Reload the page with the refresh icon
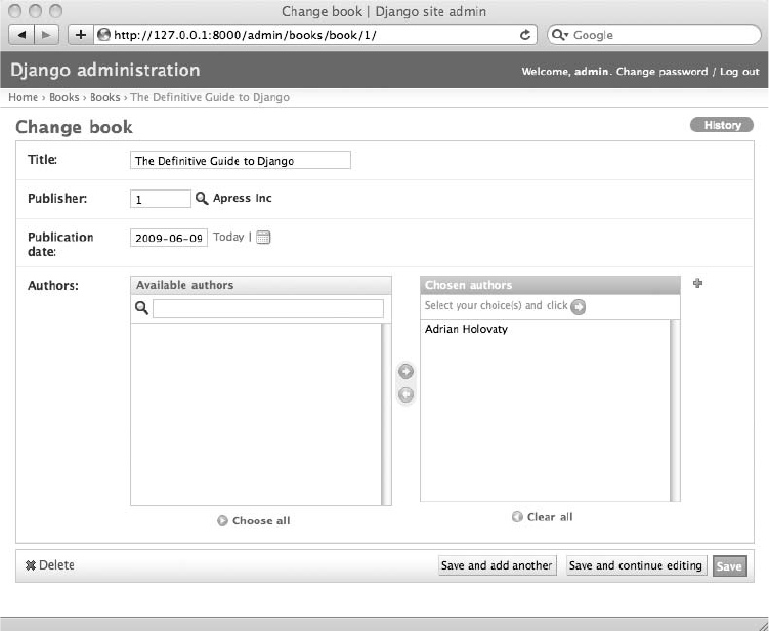 (x=524, y=35)
